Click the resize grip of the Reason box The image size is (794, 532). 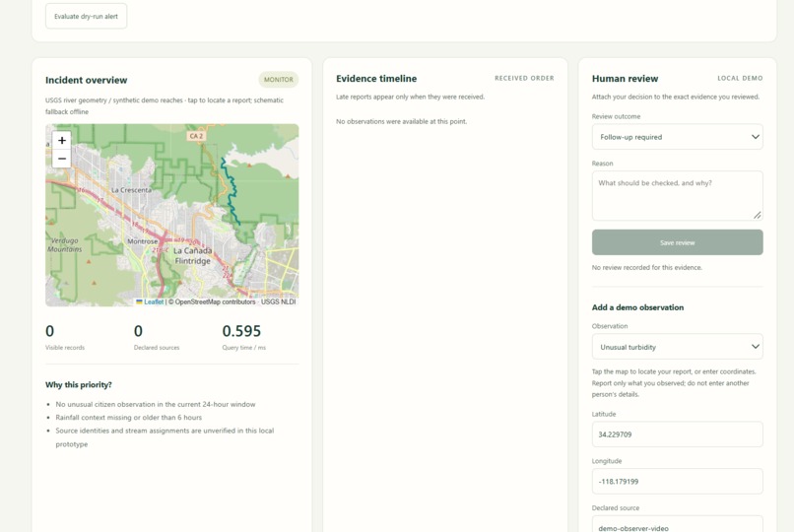tap(757, 215)
